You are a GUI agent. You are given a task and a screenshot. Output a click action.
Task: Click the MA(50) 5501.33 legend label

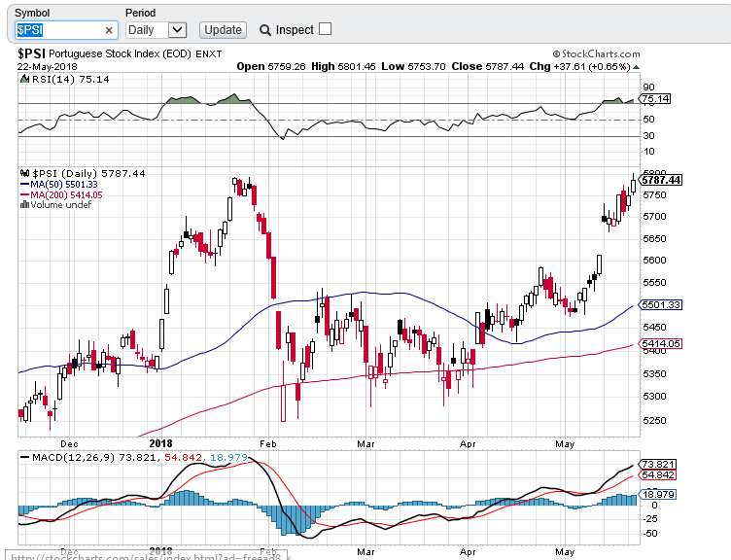tap(64, 185)
